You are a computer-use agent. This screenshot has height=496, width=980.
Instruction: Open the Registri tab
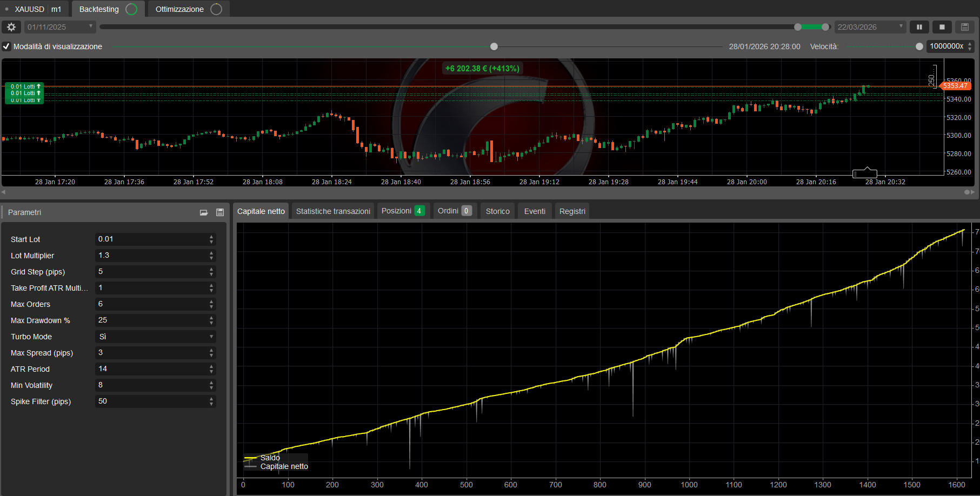point(572,211)
